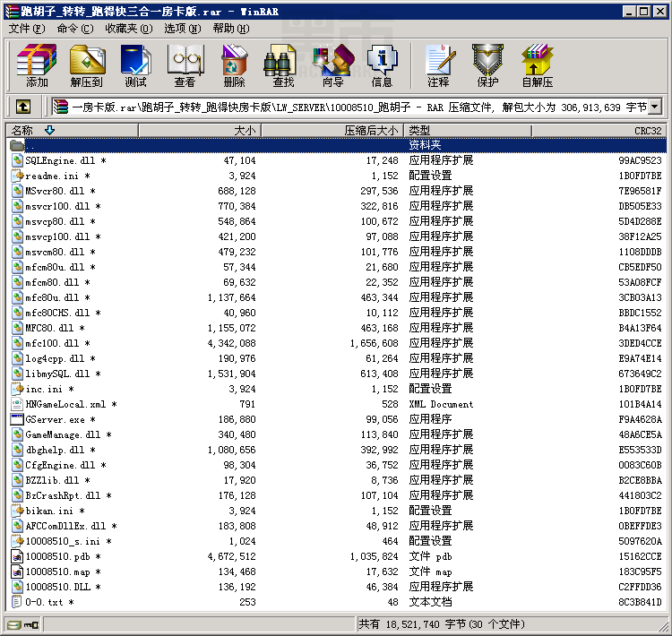Click the status bar total size text

[442, 624]
